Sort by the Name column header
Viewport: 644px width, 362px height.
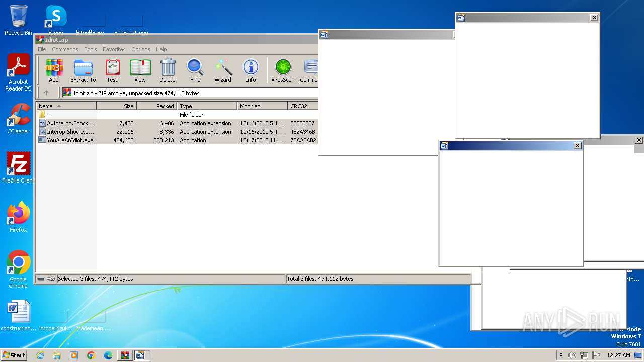pyautogui.click(x=66, y=106)
